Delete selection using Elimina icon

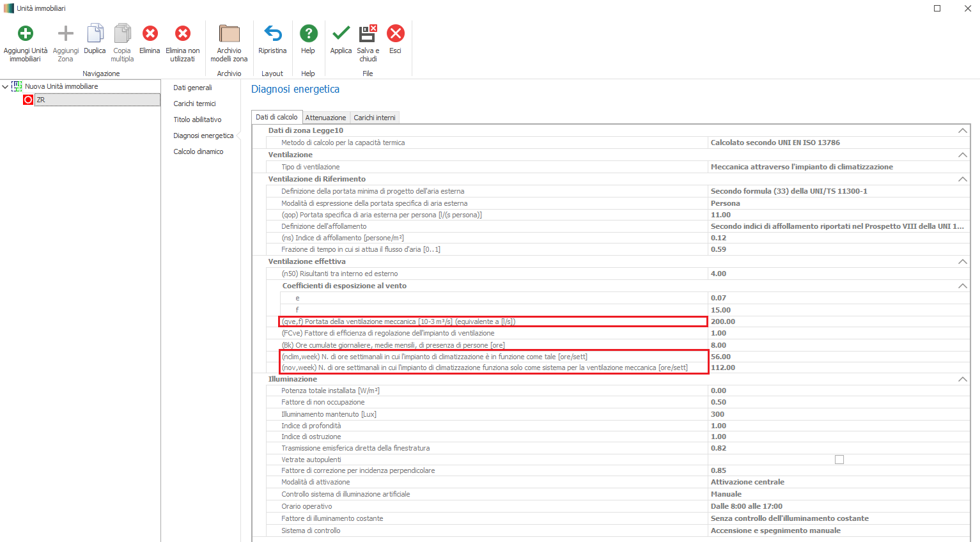pyautogui.click(x=150, y=34)
